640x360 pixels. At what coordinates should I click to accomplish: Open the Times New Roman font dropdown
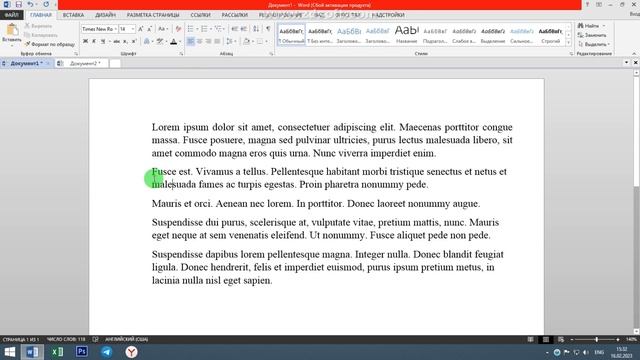point(116,29)
